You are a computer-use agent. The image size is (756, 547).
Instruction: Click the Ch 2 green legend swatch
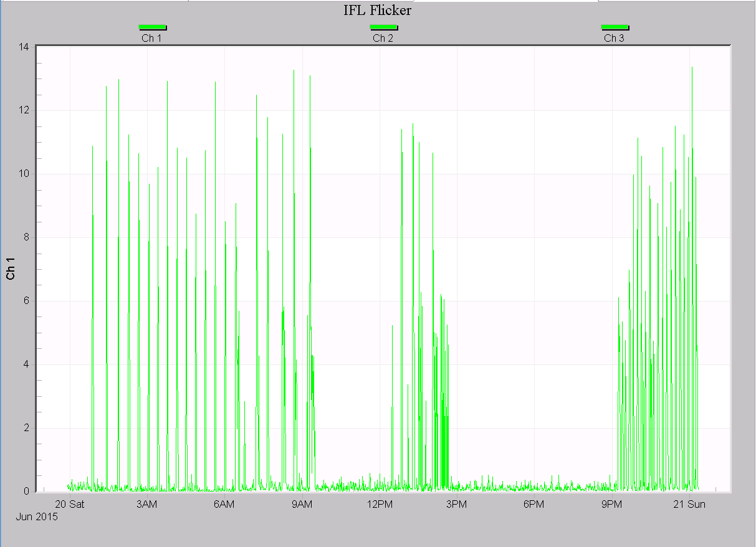tap(384, 27)
